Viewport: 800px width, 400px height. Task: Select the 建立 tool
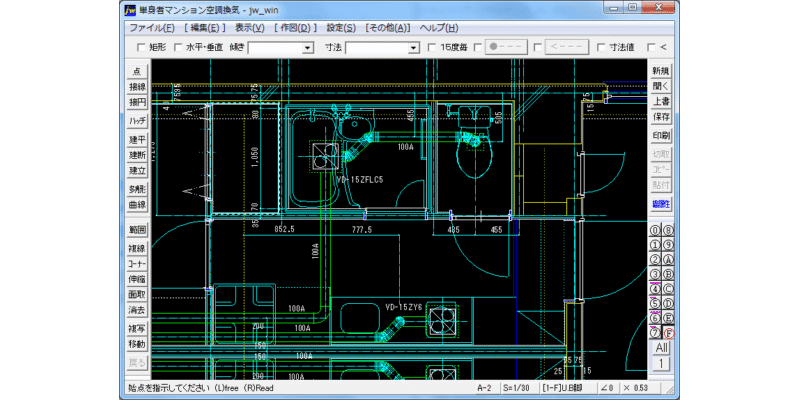coord(137,170)
